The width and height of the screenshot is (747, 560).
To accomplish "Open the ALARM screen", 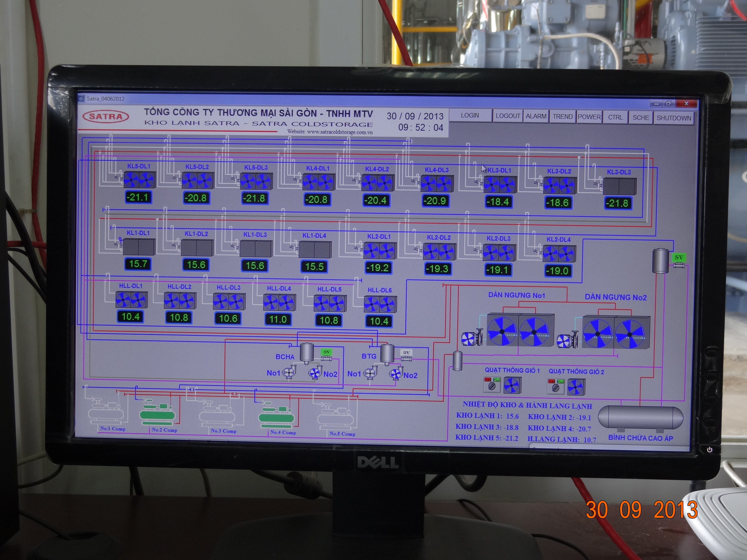I will click(536, 116).
